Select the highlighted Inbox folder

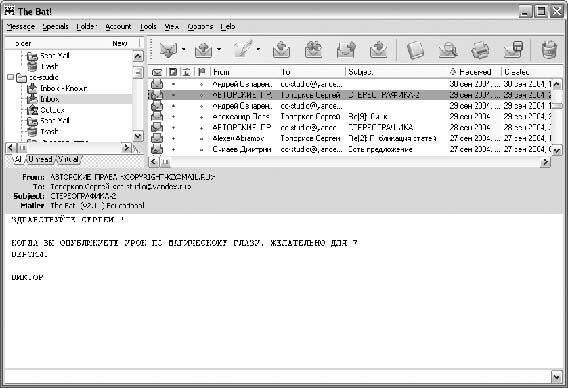[49, 99]
